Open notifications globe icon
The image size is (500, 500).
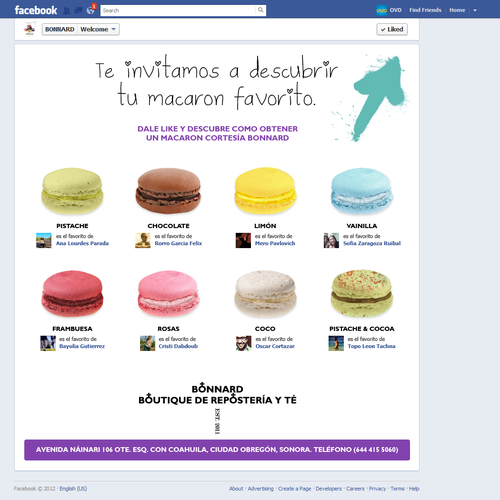pyautogui.click(x=90, y=10)
